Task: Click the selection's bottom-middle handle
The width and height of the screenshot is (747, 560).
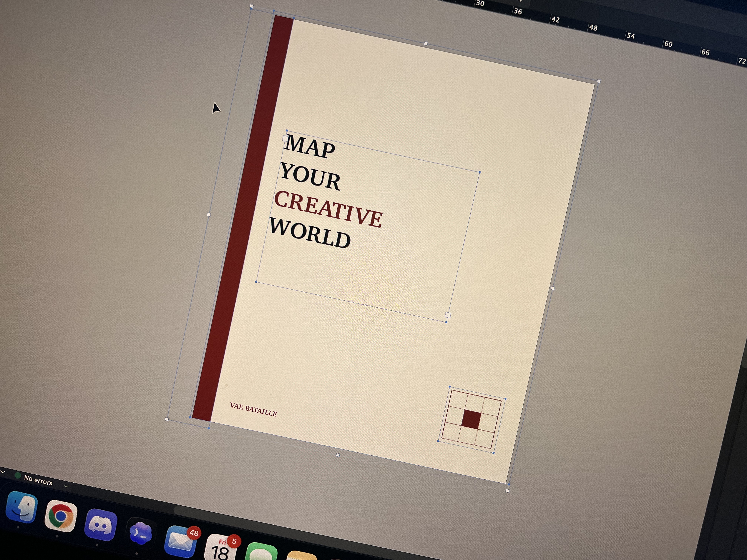Action: point(338,455)
